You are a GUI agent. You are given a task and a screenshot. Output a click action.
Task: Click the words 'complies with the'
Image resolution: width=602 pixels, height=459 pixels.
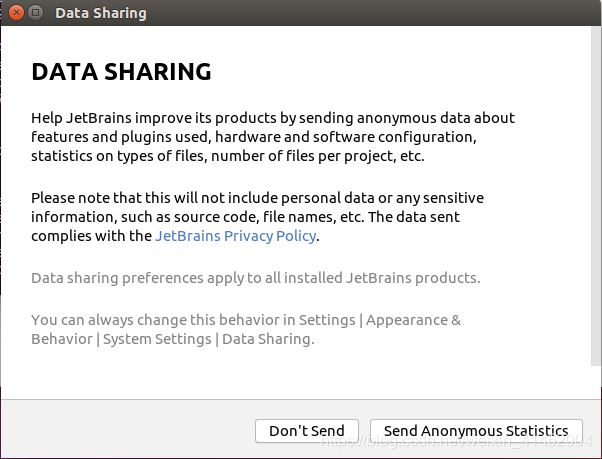pyautogui.click(x=91, y=236)
